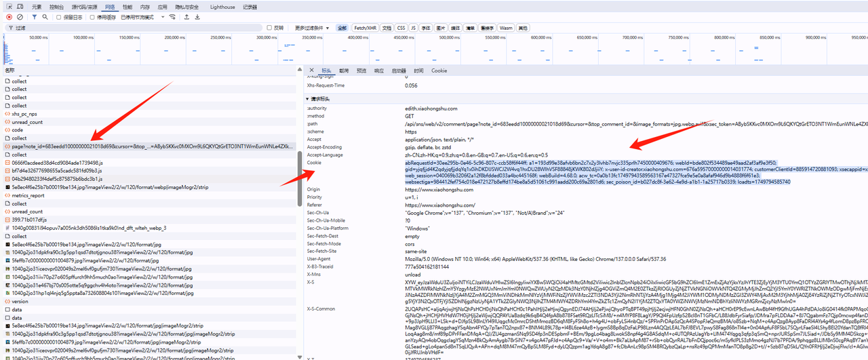Enable the 停用缓存 checkbox
Image resolution: width=868 pixels, height=360 pixels.
coord(93,17)
